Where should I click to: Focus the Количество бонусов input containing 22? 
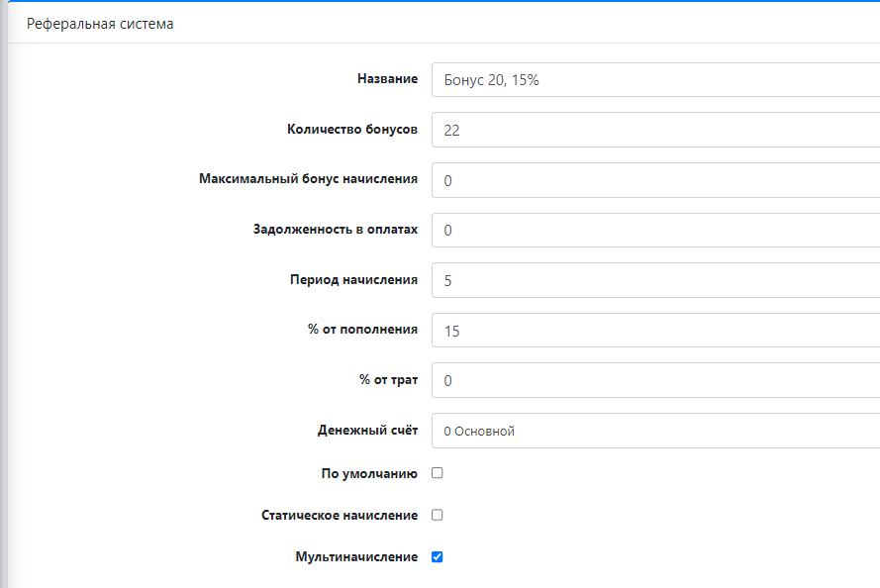653,130
